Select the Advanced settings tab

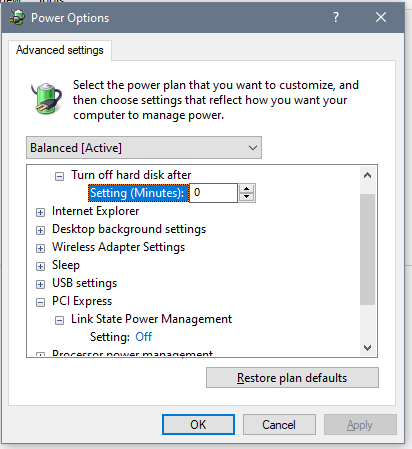60,50
